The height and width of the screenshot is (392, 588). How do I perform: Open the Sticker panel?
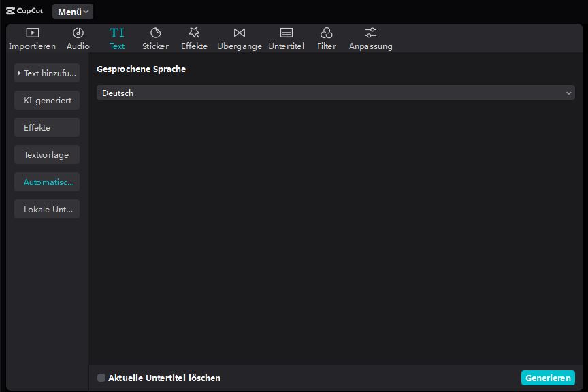[x=155, y=33]
